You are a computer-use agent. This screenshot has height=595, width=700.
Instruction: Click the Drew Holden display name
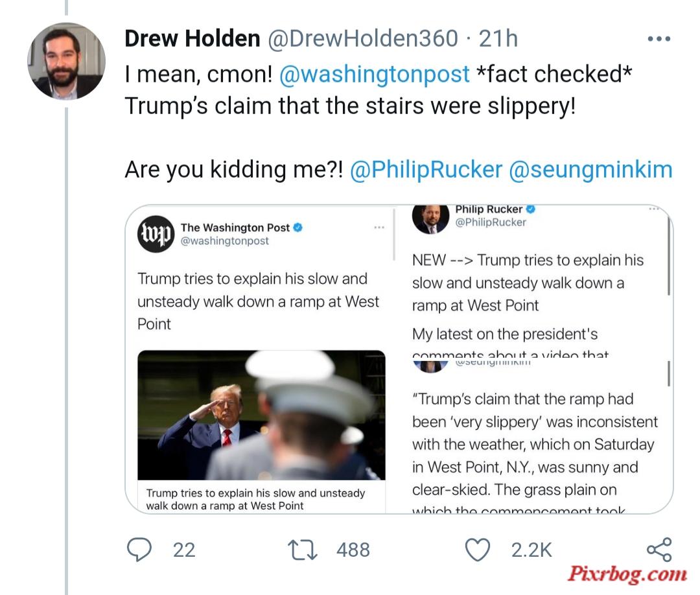click(x=192, y=38)
